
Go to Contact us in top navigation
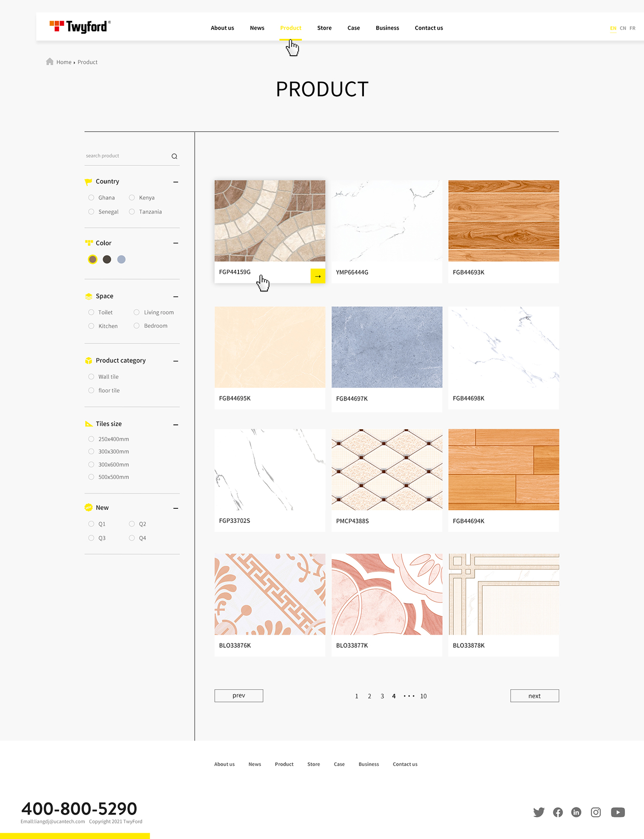[428, 28]
